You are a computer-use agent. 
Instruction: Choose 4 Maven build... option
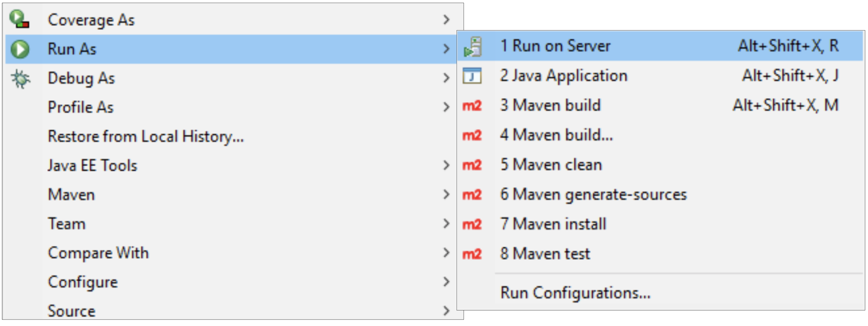556,135
